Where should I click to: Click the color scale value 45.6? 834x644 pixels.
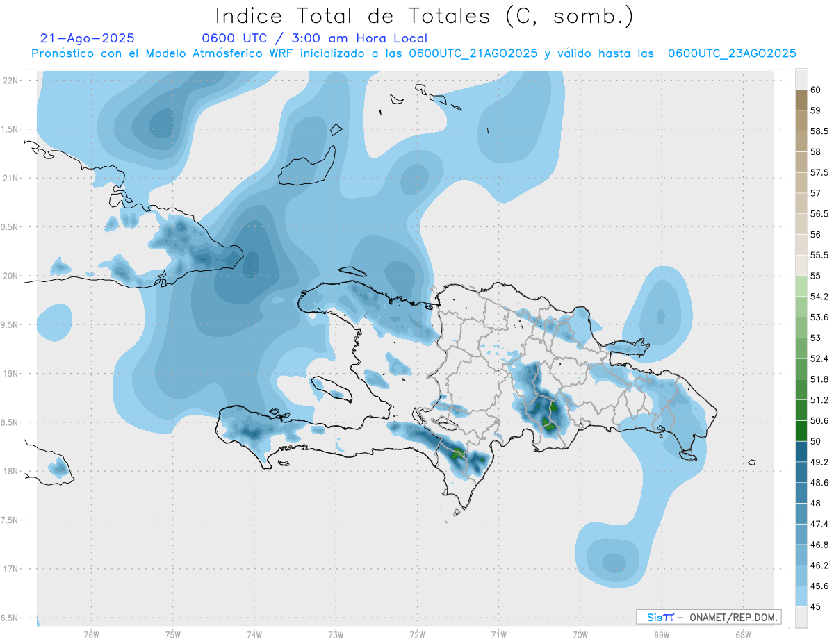819,586
